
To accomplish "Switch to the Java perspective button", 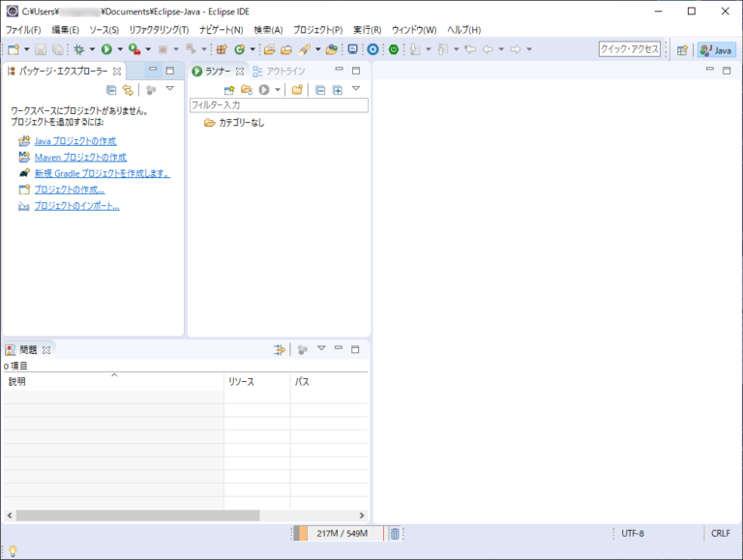I will [x=717, y=49].
